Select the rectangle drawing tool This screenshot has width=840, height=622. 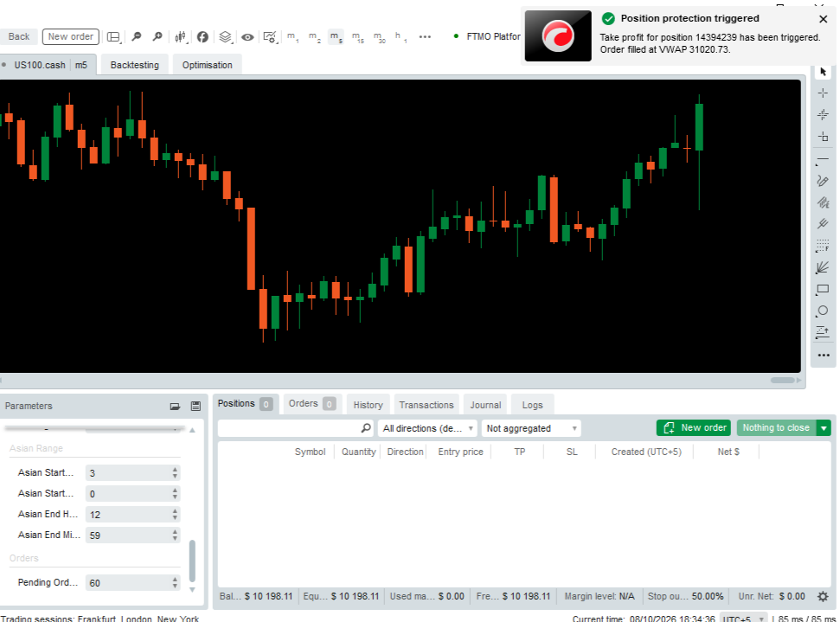823,290
